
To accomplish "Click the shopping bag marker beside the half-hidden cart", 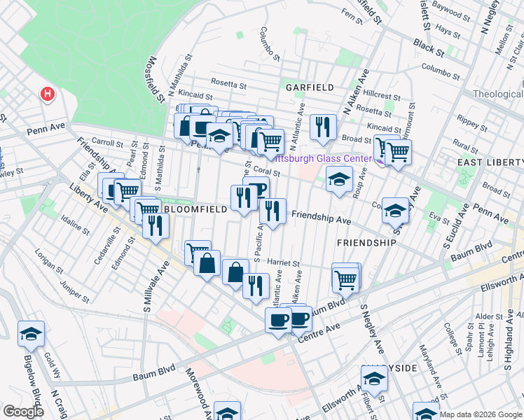I will (207, 264).
